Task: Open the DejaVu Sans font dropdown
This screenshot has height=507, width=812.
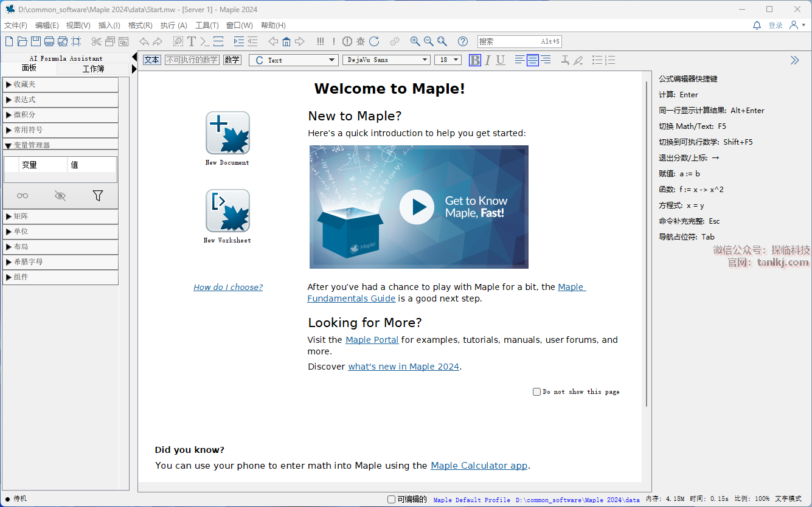Action: click(x=386, y=60)
